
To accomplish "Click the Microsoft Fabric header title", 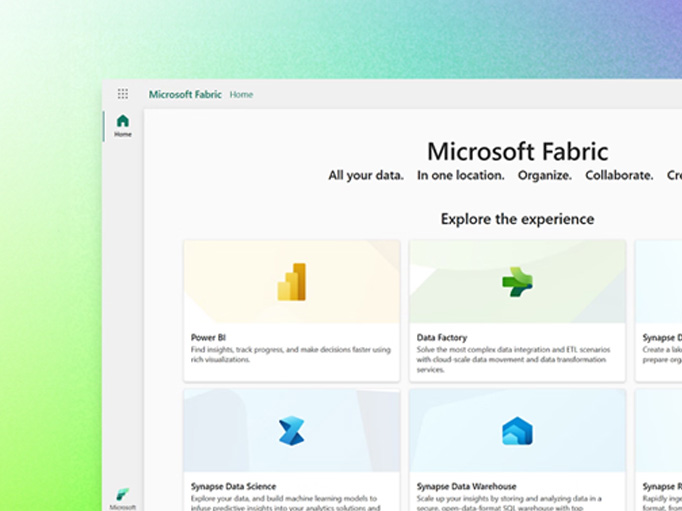I will [x=185, y=94].
